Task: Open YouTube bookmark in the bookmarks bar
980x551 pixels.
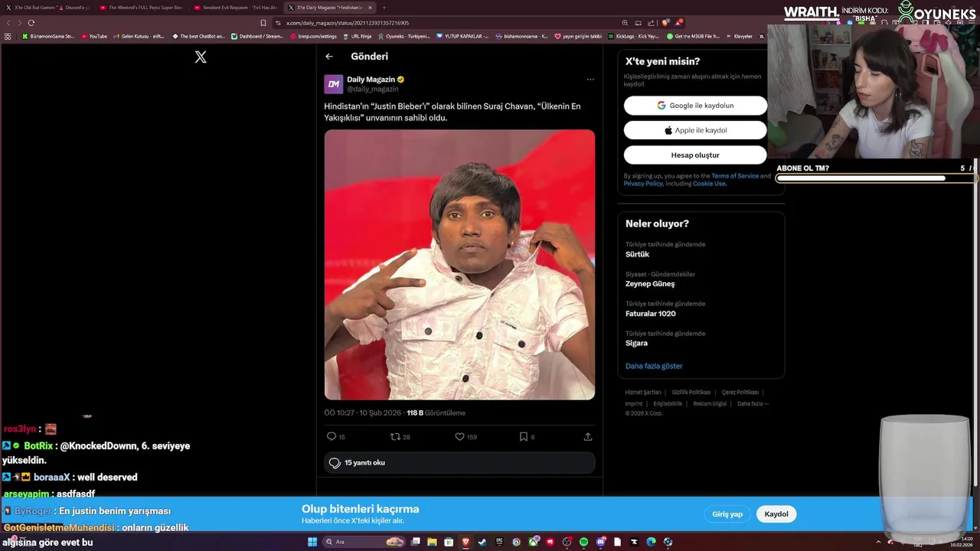Action: (x=94, y=36)
